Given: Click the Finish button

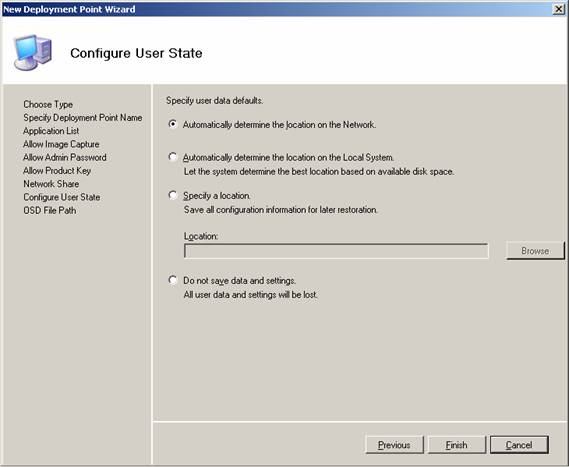Looking at the screenshot, I should [x=457, y=445].
